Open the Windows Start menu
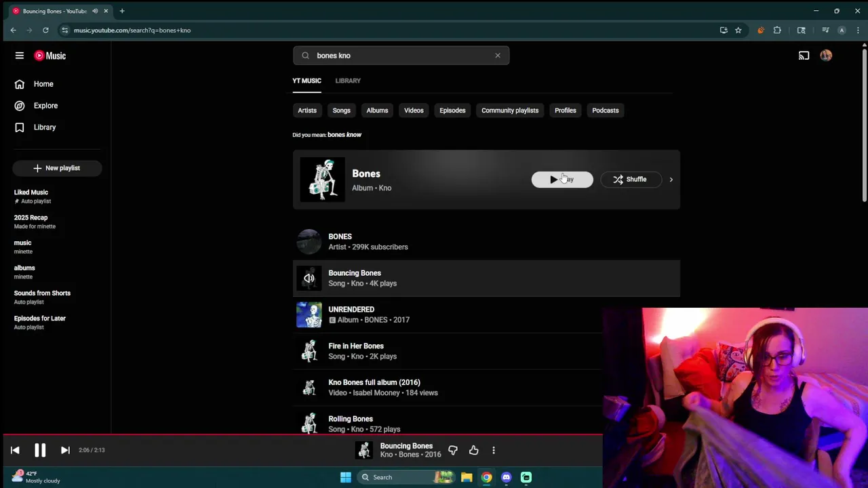Screen dimensions: 868x488 [x=346, y=477]
